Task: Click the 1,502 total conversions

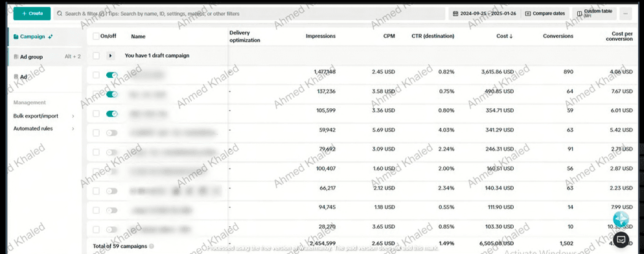Action: [x=567, y=244]
